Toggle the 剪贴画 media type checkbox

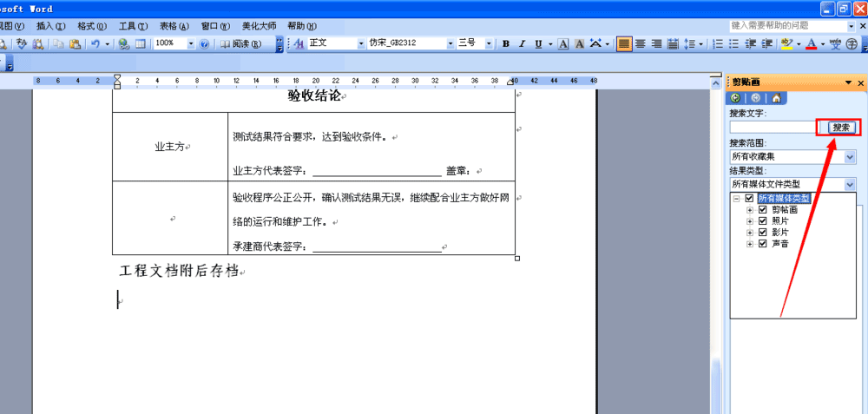tap(763, 210)
